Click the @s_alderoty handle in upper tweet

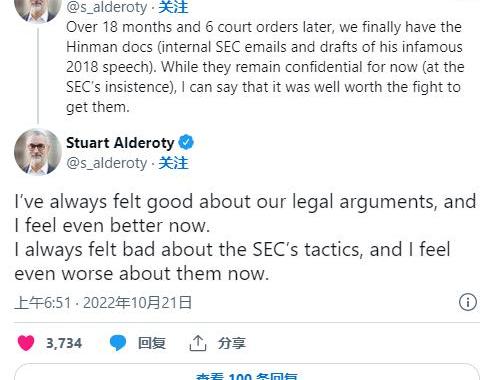click(x=107, y=7)
